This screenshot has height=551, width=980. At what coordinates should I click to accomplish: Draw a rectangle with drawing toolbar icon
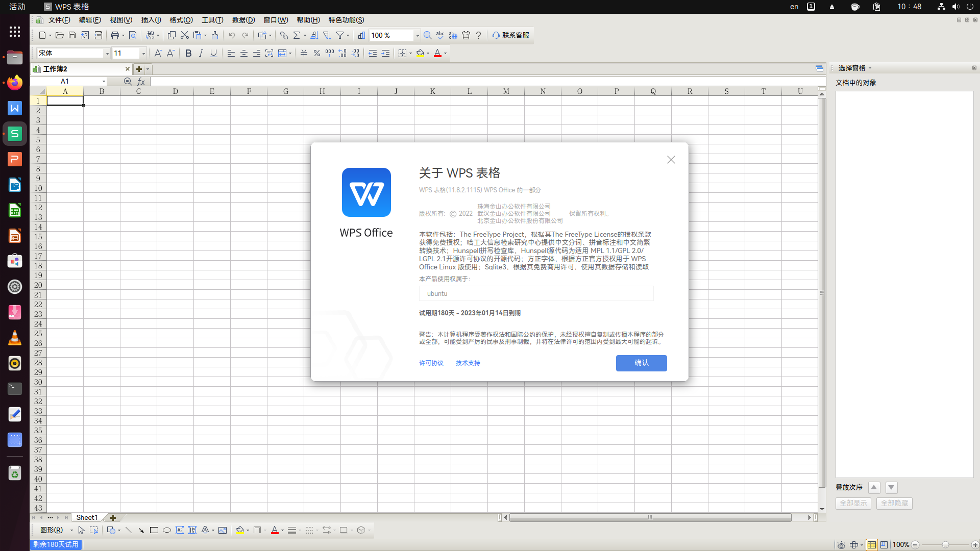pos(154,530)
